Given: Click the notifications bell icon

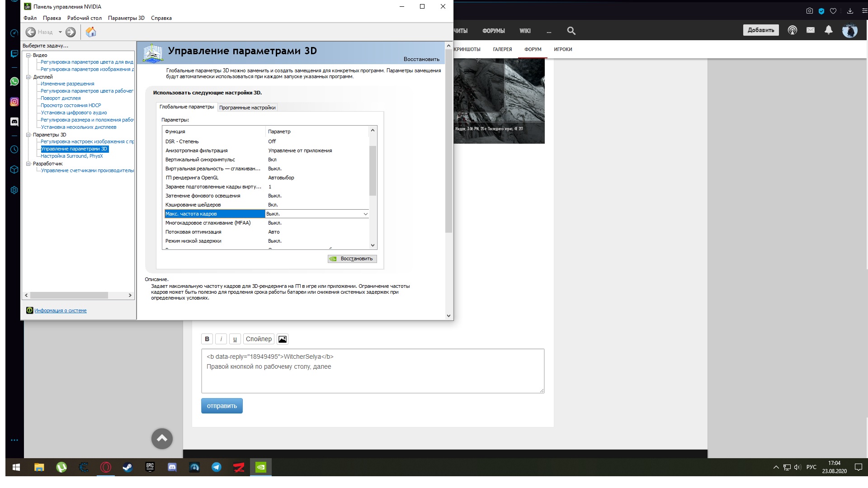Looking at the screenshot, I should 828,30.
